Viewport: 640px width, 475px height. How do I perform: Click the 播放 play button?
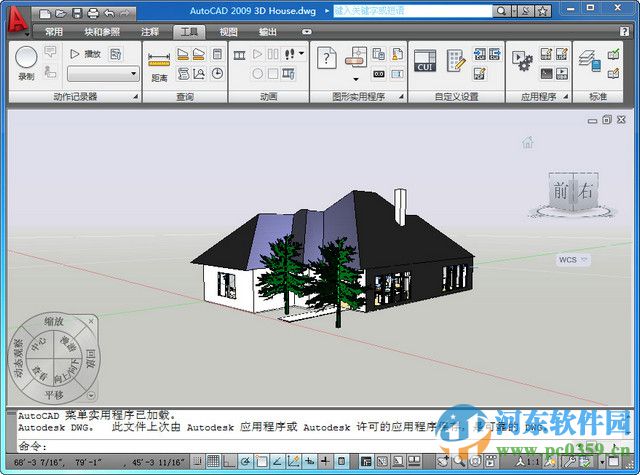85,54
